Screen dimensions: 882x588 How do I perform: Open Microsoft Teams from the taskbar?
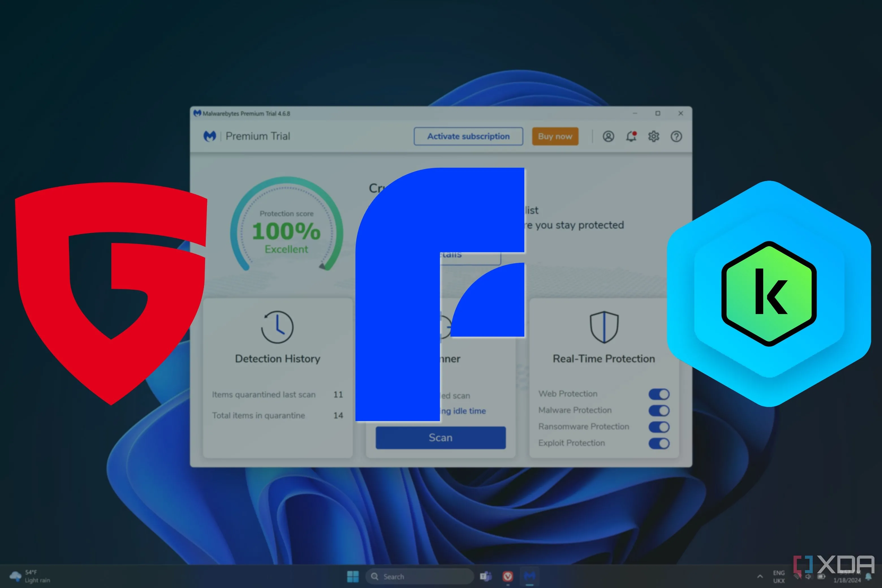pos(486,576)
